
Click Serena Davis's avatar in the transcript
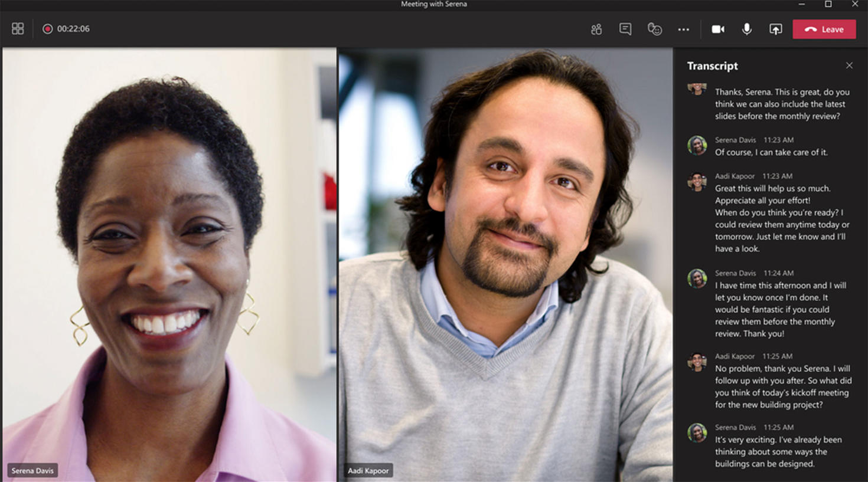coord(697,146)
